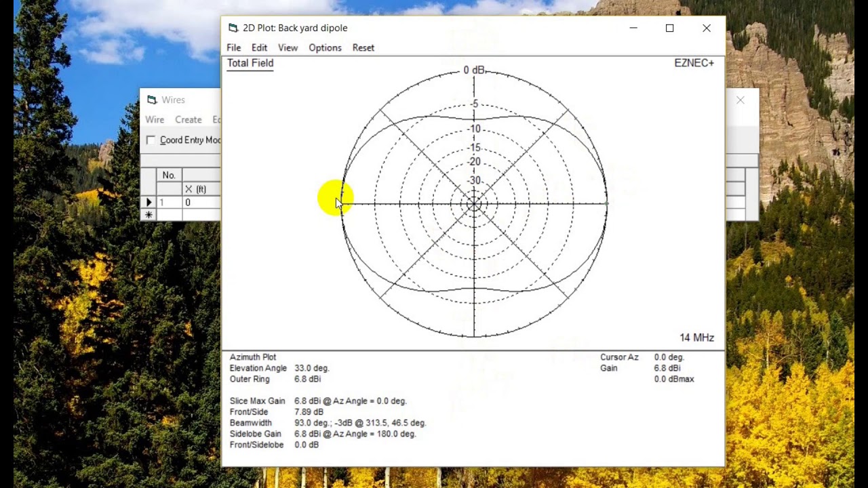Select wire row 1 arrow marker

(149, 202)
